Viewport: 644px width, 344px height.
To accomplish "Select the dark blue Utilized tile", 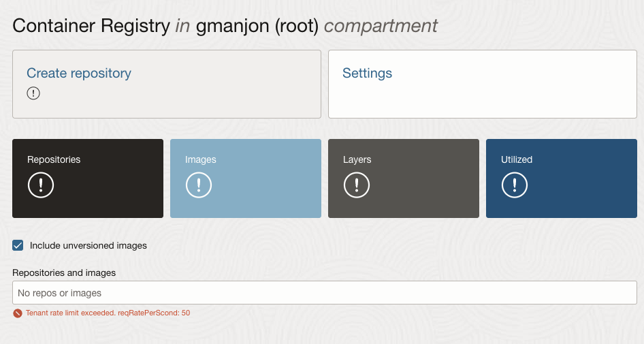I will pos(562,178).
